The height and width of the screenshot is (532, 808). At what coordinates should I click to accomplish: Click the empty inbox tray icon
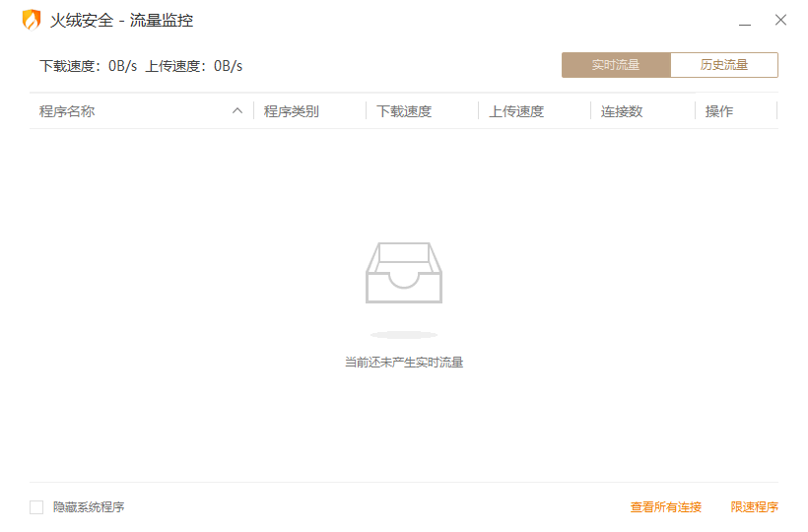pos(404,273)
